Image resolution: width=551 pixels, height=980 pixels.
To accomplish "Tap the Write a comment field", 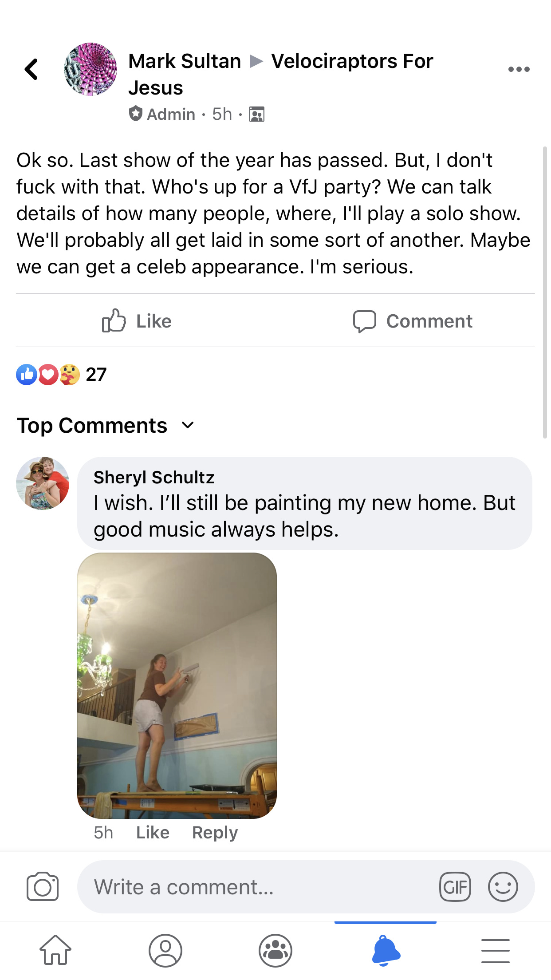I will [257, 887].
